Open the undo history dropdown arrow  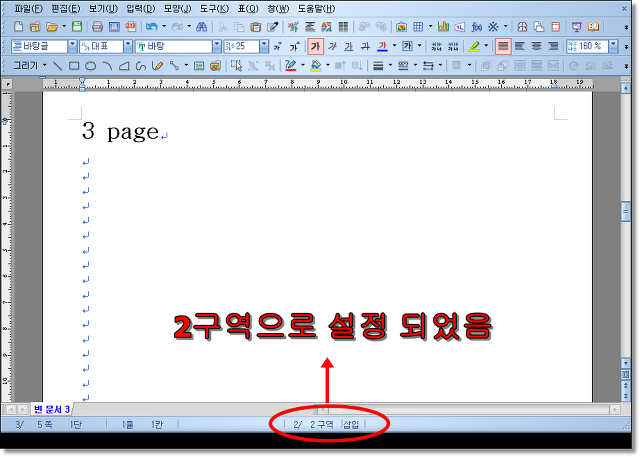164,27
